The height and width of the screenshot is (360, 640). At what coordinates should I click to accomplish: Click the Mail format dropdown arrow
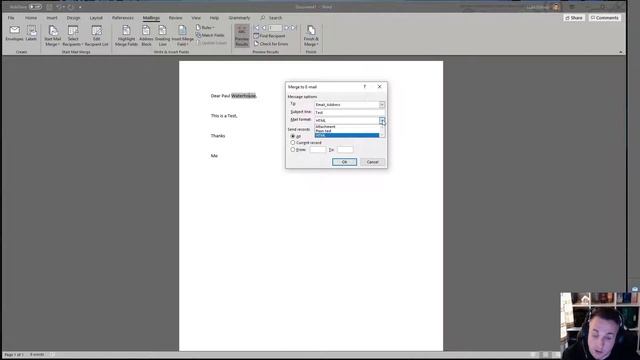pyautogui.click(x=382, y=120)
